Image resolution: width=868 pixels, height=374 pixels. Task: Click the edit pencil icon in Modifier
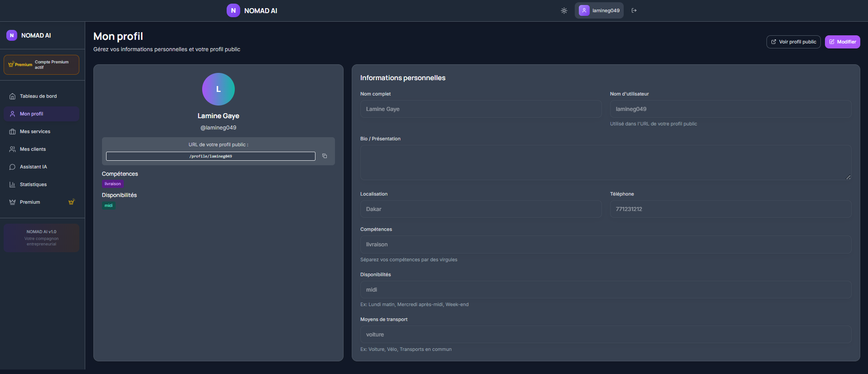pyautogui.click(x=832, y=42)
